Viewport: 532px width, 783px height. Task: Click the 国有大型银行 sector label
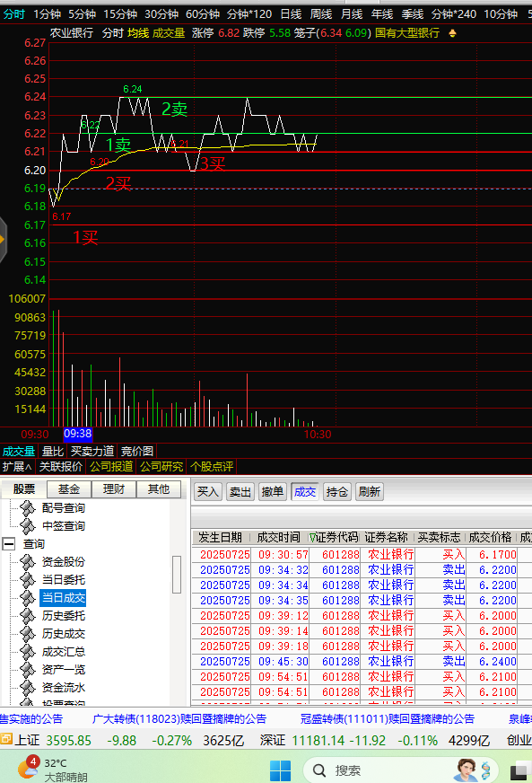click(x=407, y=33)
